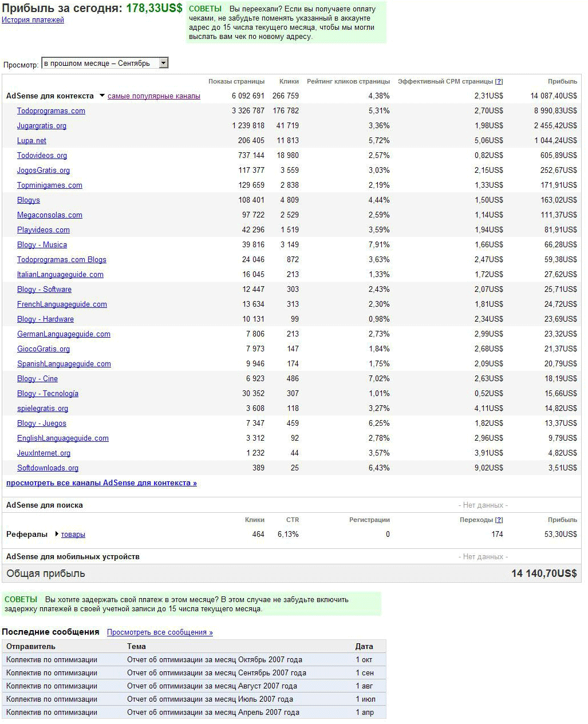Click the Тема column header
The height and width of the screenshot is (724, 588).
click(136, 647)
